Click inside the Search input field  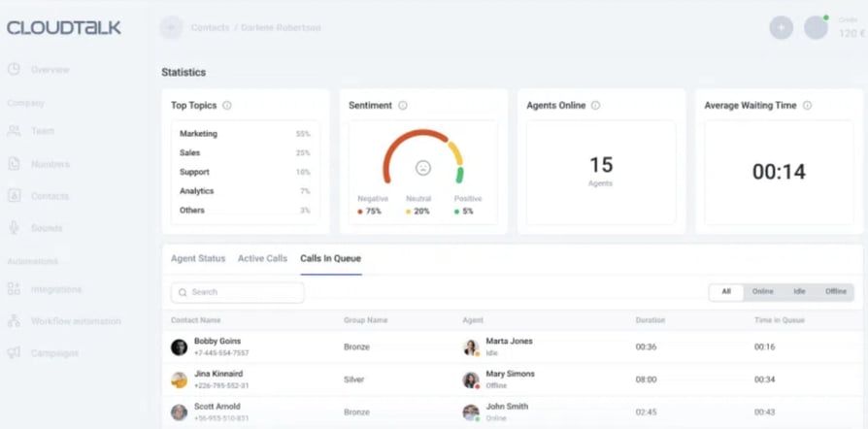point(238,292)
